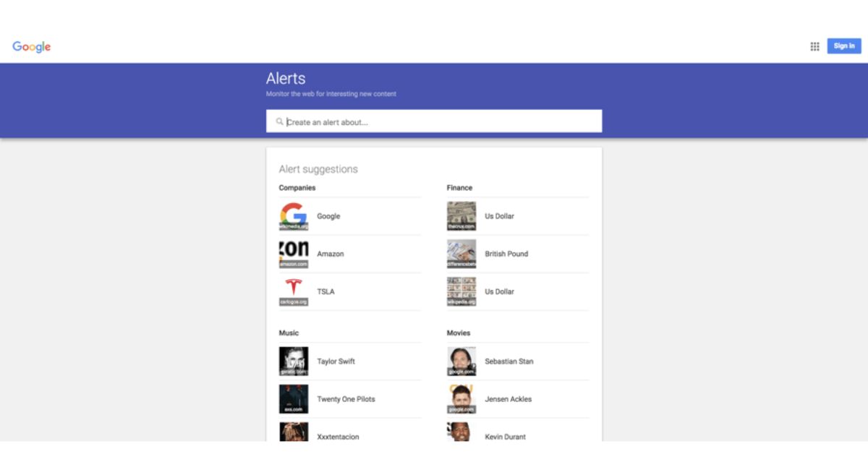
Task: Click the Movies category heading
Action: [x=459, y=333]
